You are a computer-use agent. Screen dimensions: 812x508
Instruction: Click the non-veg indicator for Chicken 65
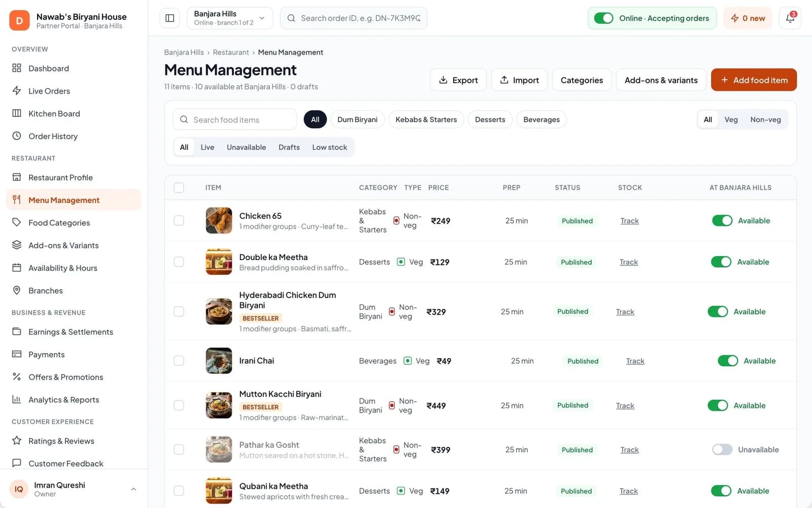[396, 220]
